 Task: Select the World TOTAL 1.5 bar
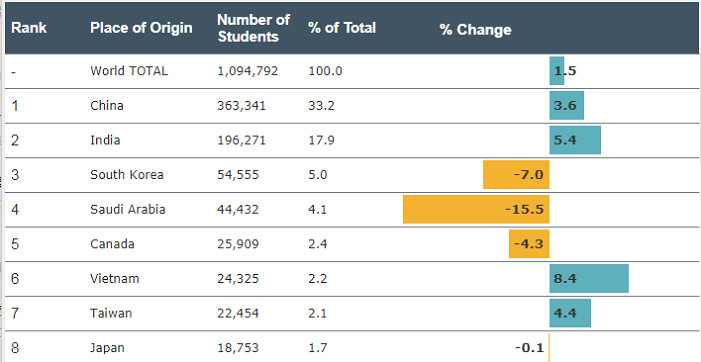point(557,71)
